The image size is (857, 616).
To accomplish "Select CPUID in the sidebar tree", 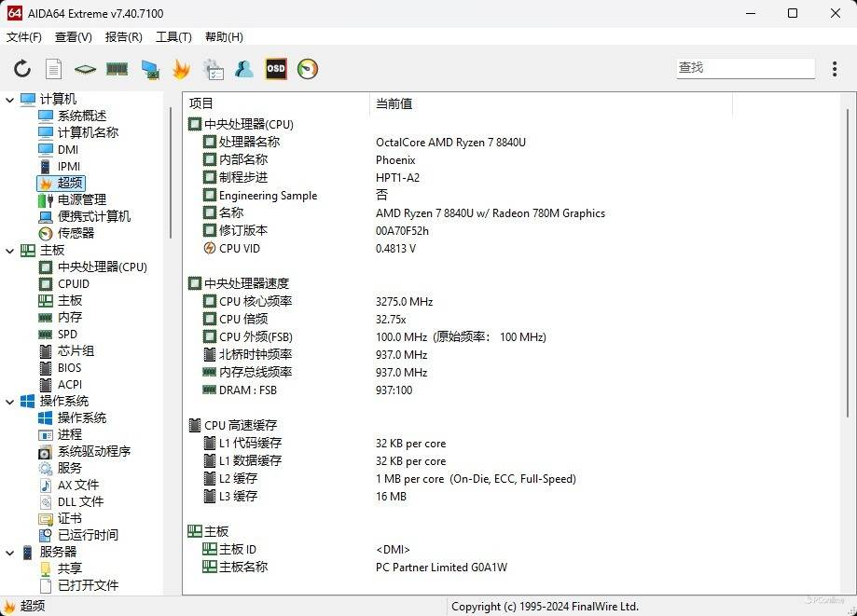I will tap(74, 284).
